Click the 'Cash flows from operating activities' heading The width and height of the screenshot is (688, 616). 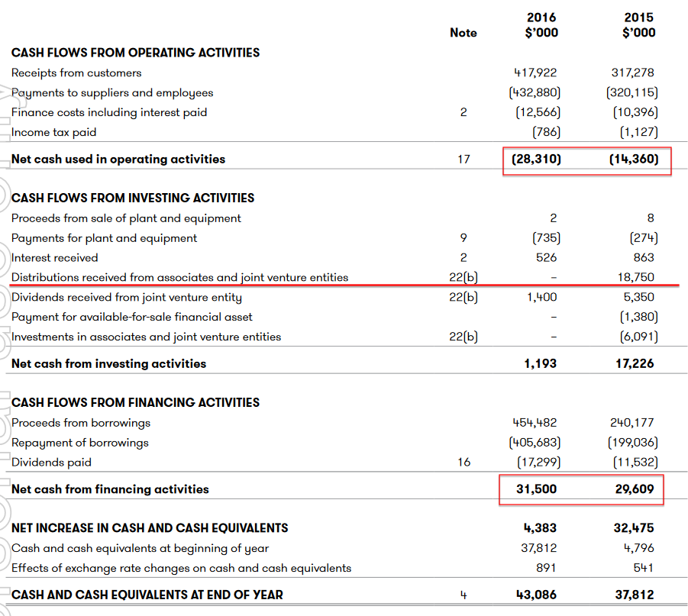[135, 53]
